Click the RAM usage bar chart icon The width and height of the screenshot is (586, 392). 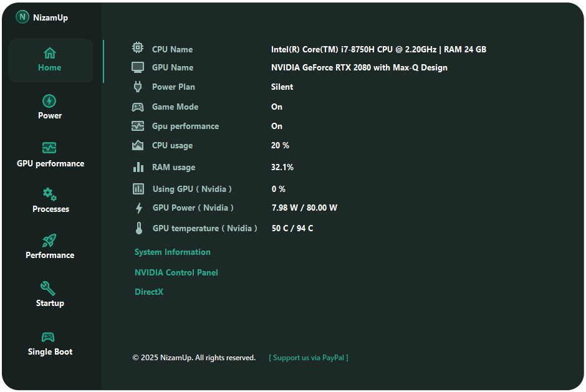pyautogui.click(x=138, y=167)
